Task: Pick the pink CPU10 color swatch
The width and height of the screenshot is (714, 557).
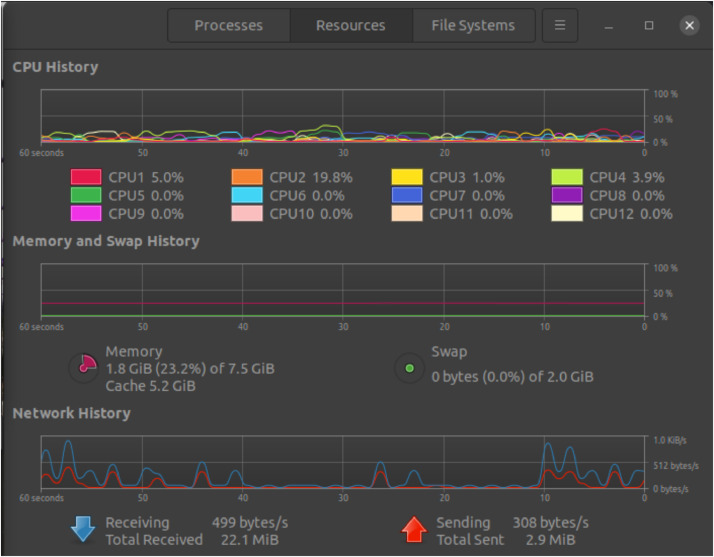Action: [x=247, y=213]
